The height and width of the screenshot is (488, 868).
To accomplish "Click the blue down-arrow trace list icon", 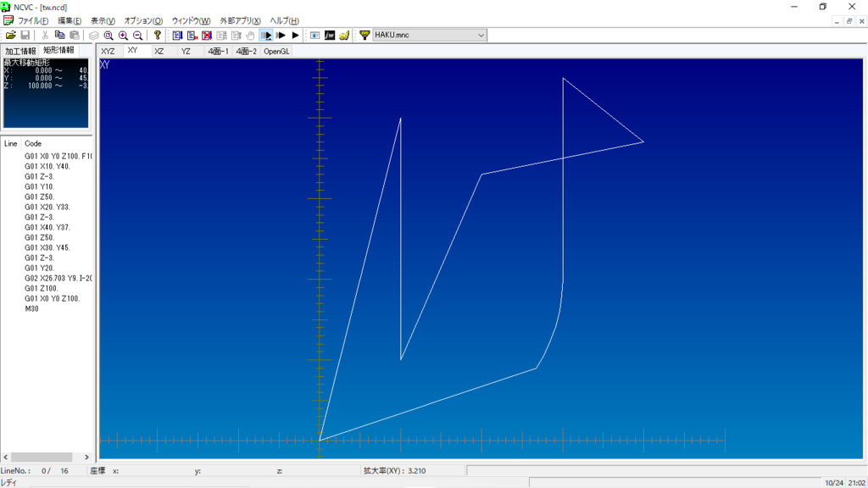I will [177, 36].
